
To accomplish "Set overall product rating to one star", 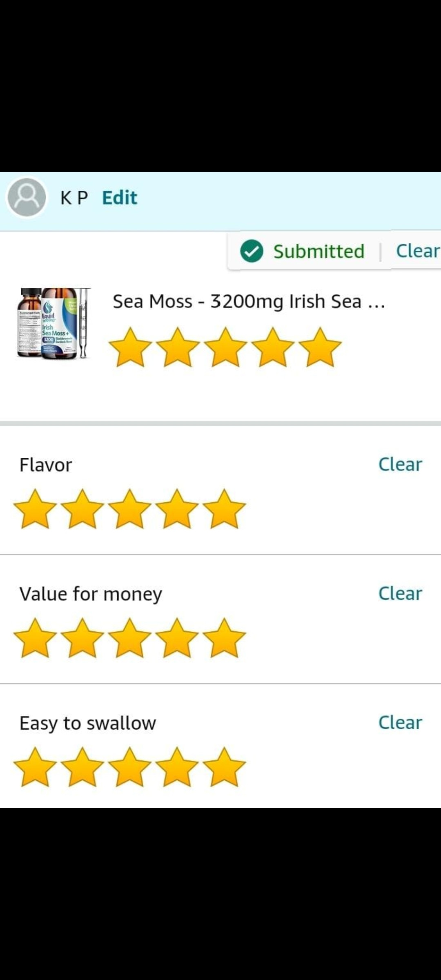I will 130,347.
